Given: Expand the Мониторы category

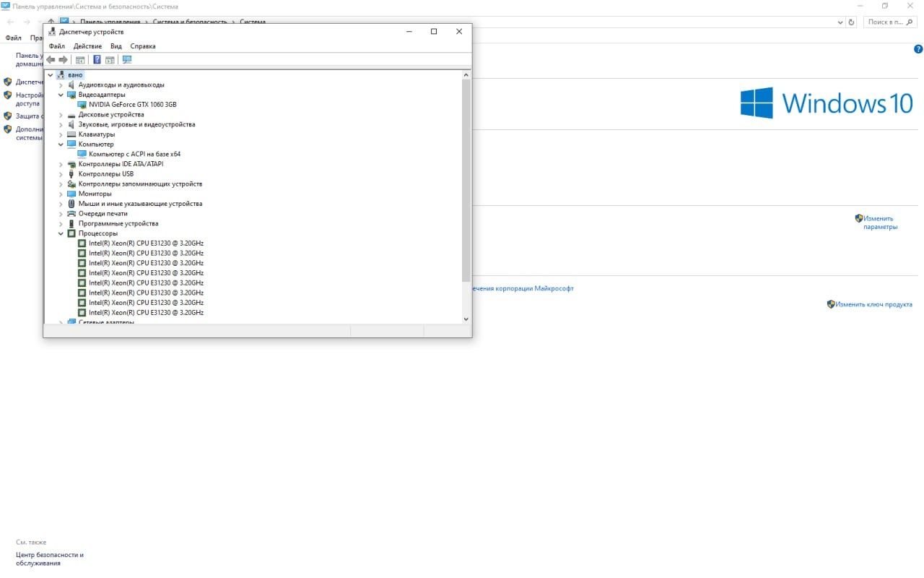Looking at the screenshot, I should pos(61,194).
